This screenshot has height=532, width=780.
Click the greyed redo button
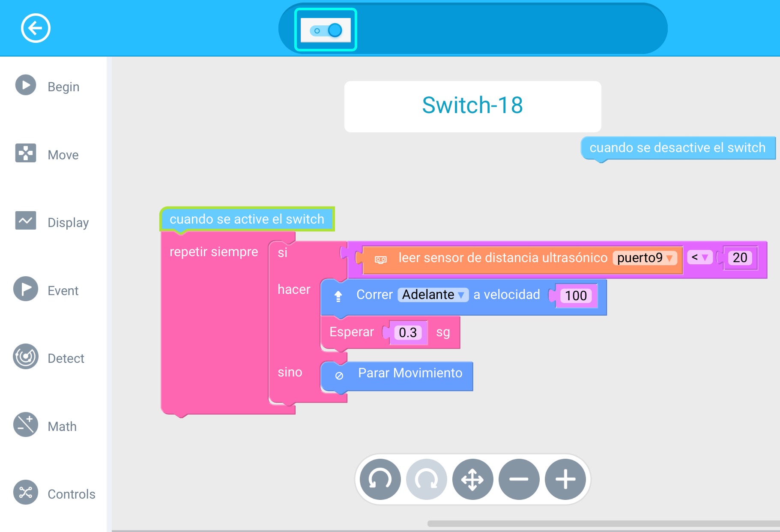click(426, 479)
